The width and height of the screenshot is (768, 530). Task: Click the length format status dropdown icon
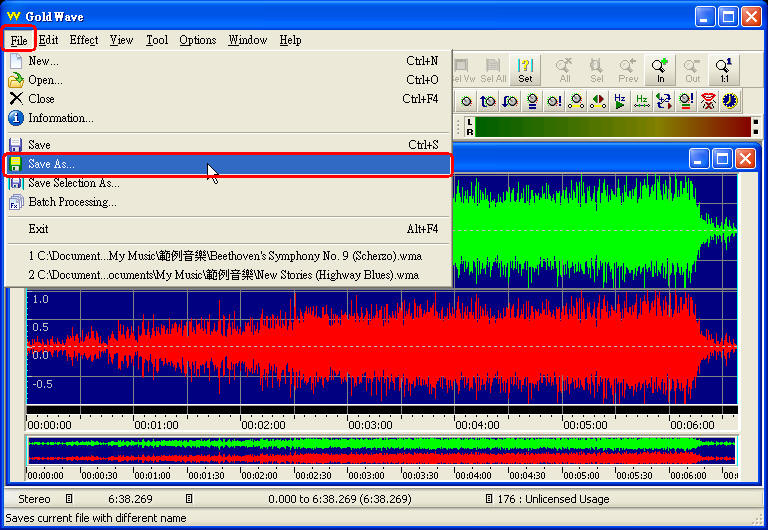point(188,499)
